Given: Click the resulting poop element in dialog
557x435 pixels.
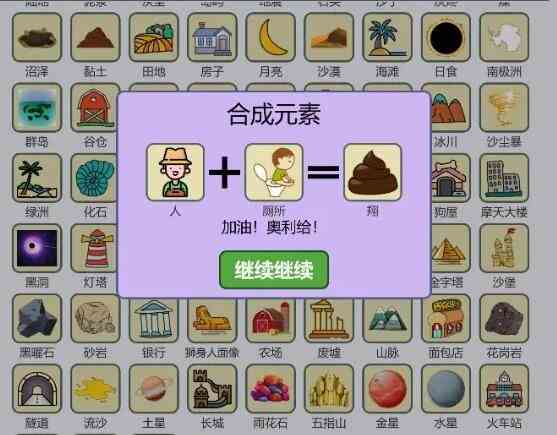Looking at the screenshot, I should tap(373, 172).
